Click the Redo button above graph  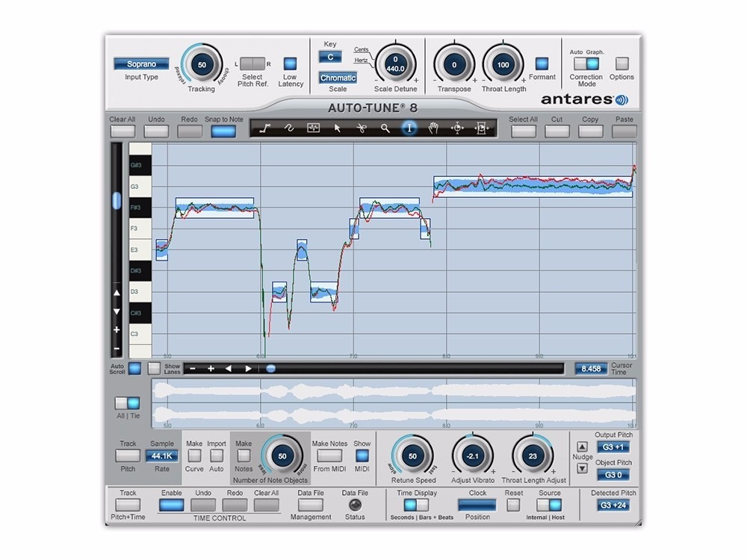coord(190,131)
